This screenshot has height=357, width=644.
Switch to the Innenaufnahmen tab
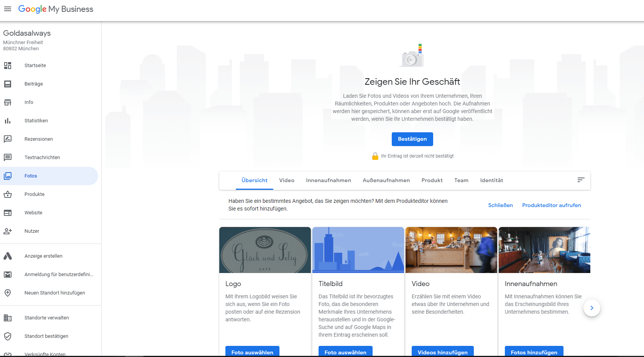click(329, 180)
